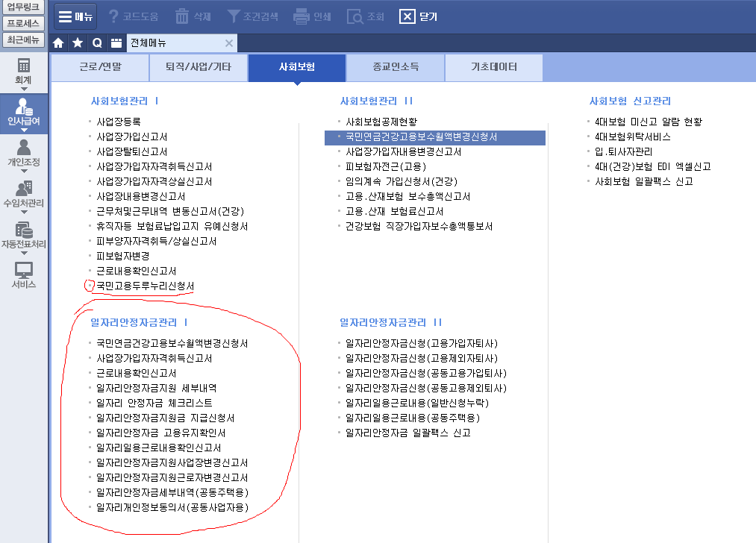Click the calendar-style icon beside Q
756x543 pixels.
coord(116,43)
